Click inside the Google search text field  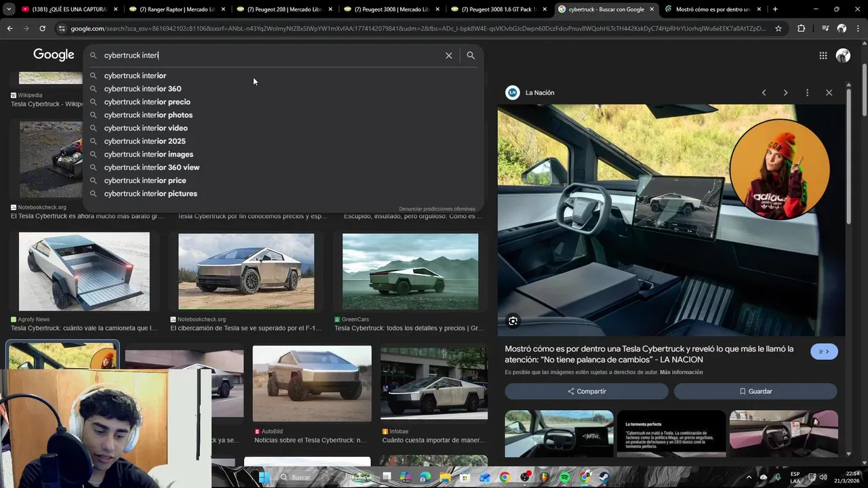[271, 56]
